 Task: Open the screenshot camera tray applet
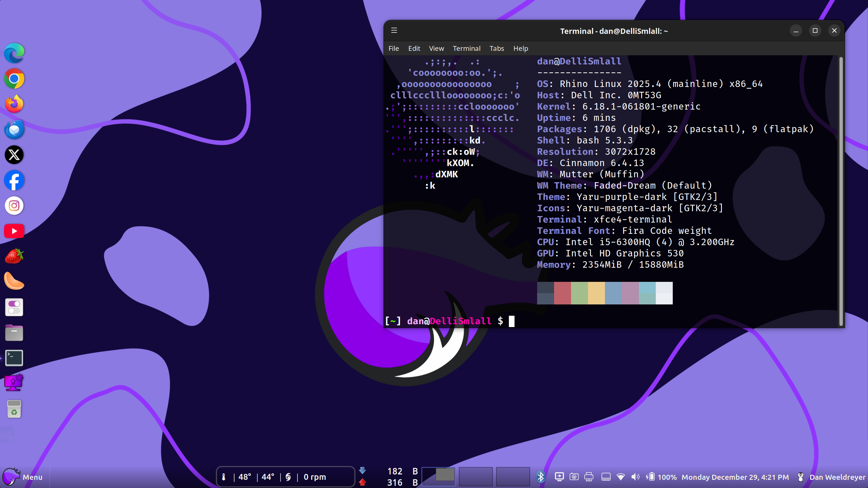(x=574, y=477)
